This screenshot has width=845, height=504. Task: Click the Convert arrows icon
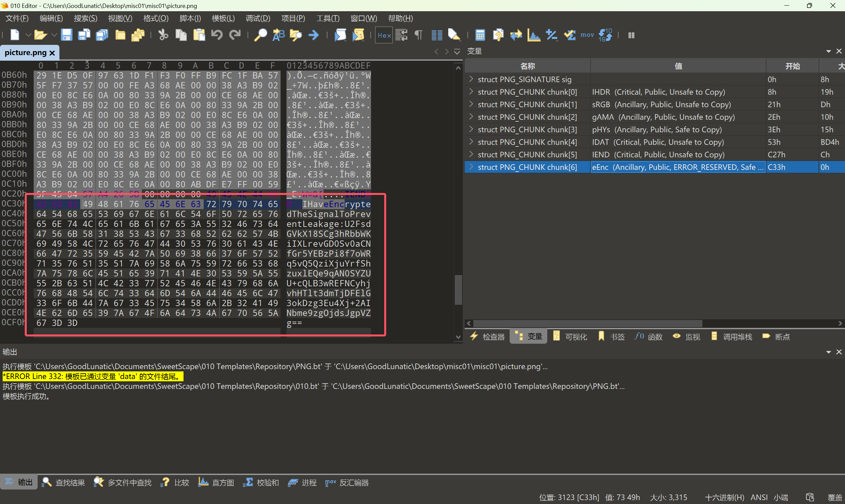coord(516,35)
